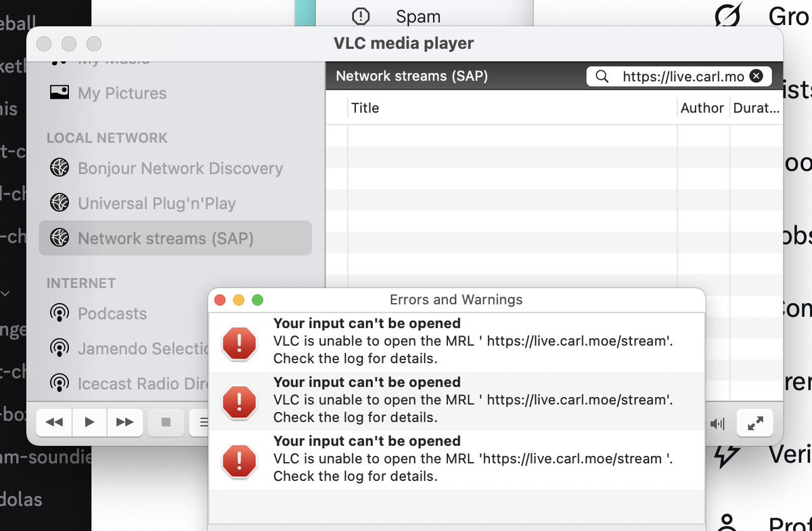Click the Universal Plug'n'Play globe icon

60,202
